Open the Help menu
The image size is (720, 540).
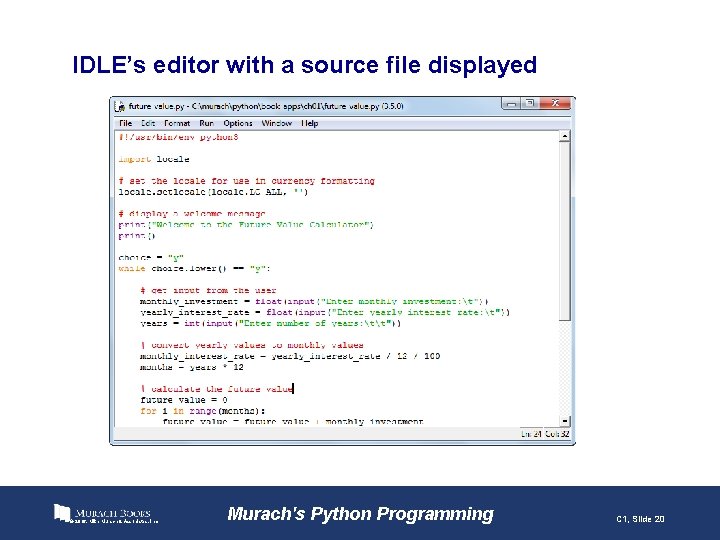tap(309, 123)
